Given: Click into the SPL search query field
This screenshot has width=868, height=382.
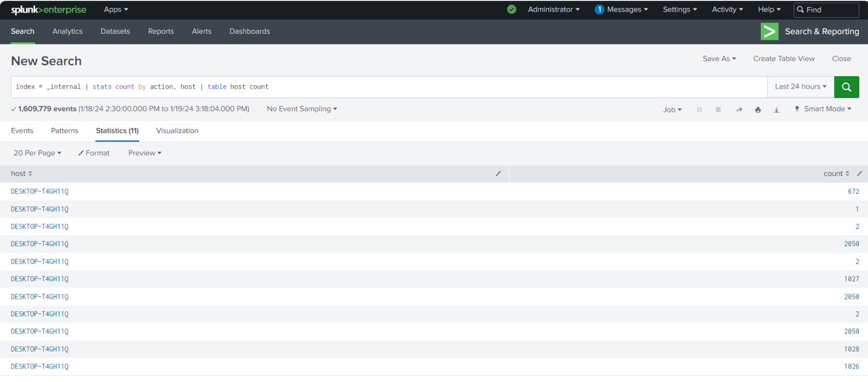Looking at the screenshot, I should (x=389, y=87).
